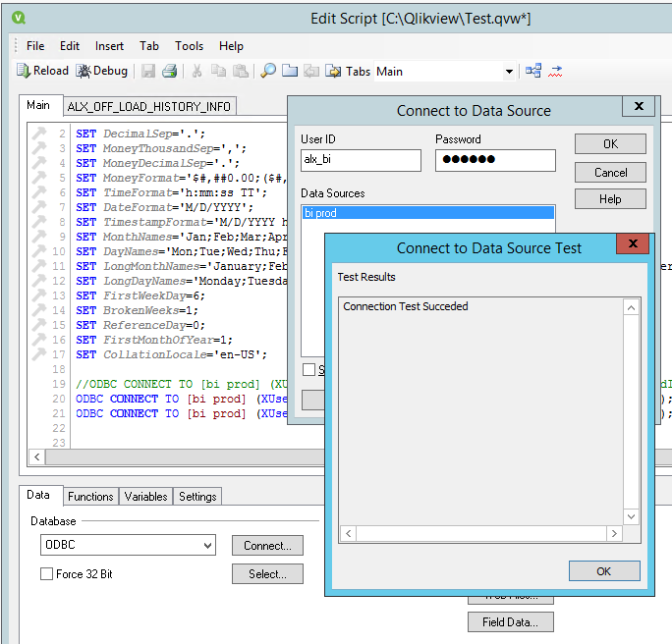Run the Syntax Check icon

click(x=555, y=71)
